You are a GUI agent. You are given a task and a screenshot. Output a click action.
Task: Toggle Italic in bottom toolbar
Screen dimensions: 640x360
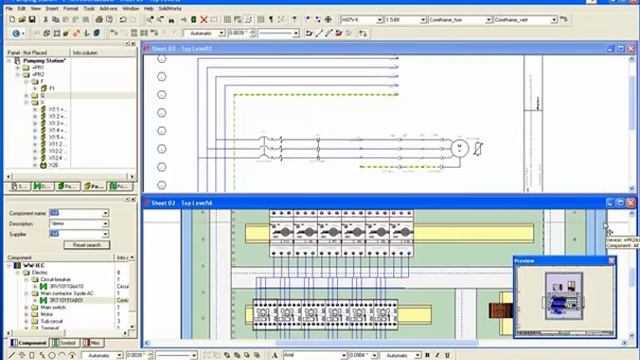[437, 356]
